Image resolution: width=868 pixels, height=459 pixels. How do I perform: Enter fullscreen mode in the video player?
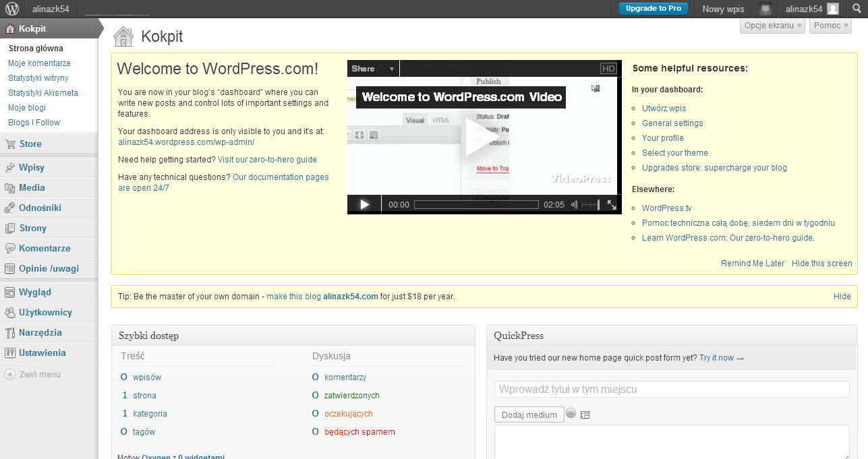tap(612, 204)
